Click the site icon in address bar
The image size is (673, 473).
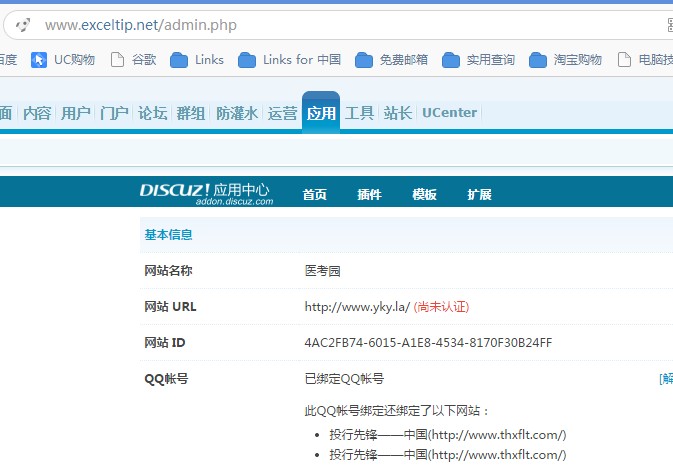pyautogui.click(x=23, y=25)
